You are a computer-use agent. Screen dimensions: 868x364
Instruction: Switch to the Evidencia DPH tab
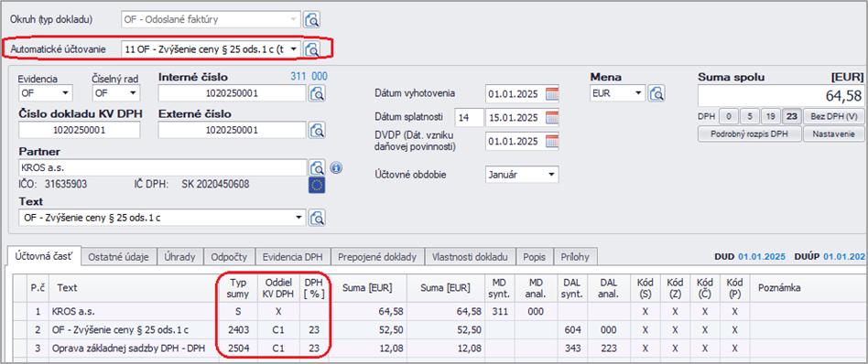click(x=296, y=257)
